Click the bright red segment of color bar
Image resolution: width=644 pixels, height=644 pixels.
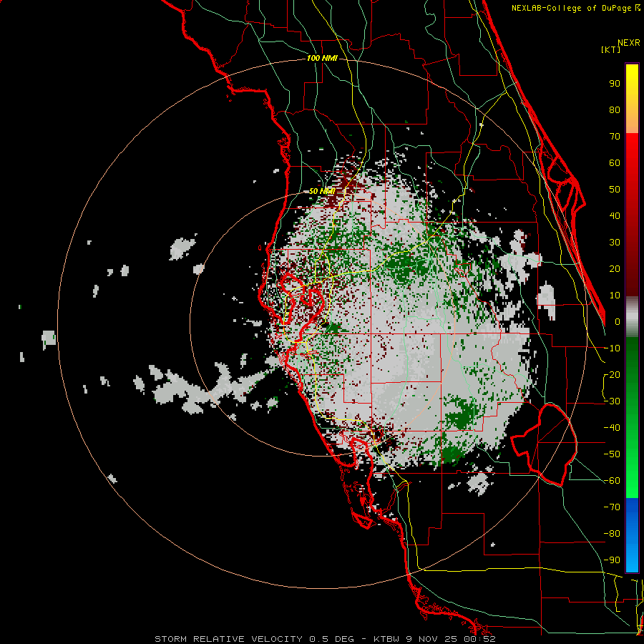[632, 165]
